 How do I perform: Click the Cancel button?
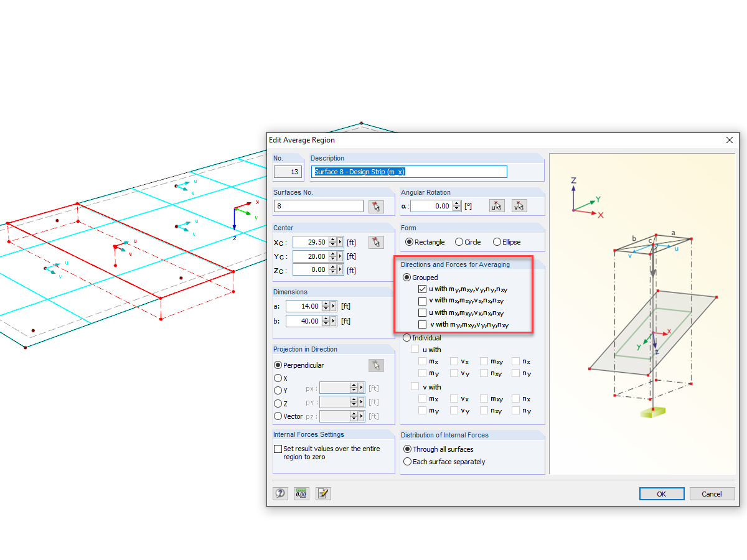coord(712,493)
